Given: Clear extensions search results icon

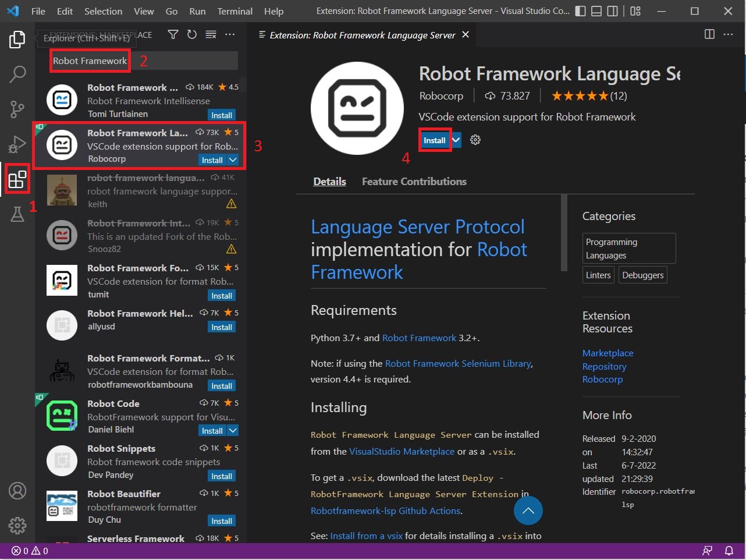Looking at the screenshot, I should pos(211,35).
